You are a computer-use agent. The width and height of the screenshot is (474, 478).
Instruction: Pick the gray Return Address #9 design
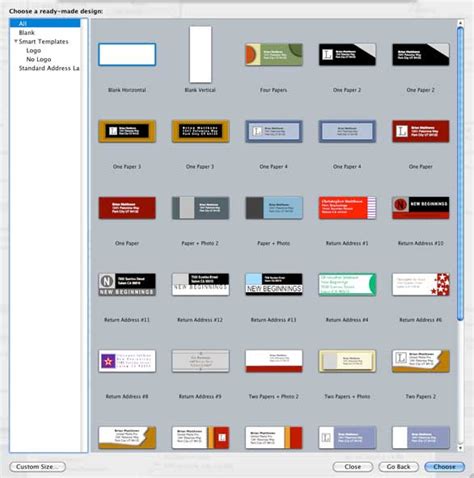point(200,361)
